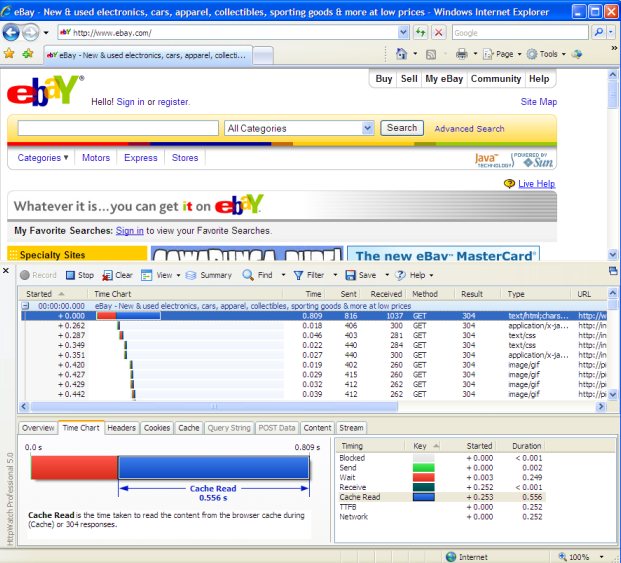Click the eBay search text field
The image size is (621, 563).
(x=118, y=128)
